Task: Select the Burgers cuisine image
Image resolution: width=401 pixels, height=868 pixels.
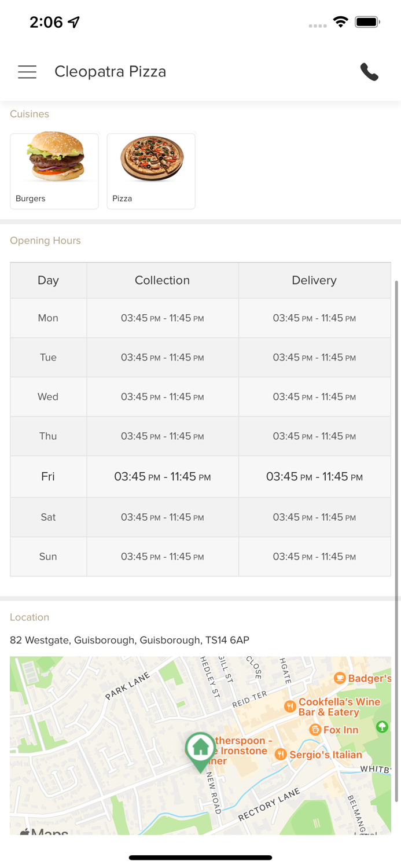Action: click(x=55, y=159)
